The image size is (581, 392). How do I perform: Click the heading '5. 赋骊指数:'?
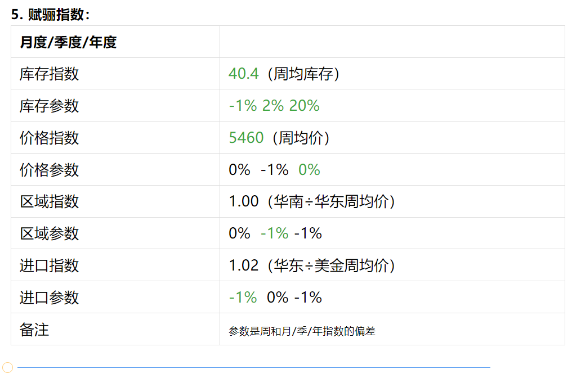(x=51, y=15)
